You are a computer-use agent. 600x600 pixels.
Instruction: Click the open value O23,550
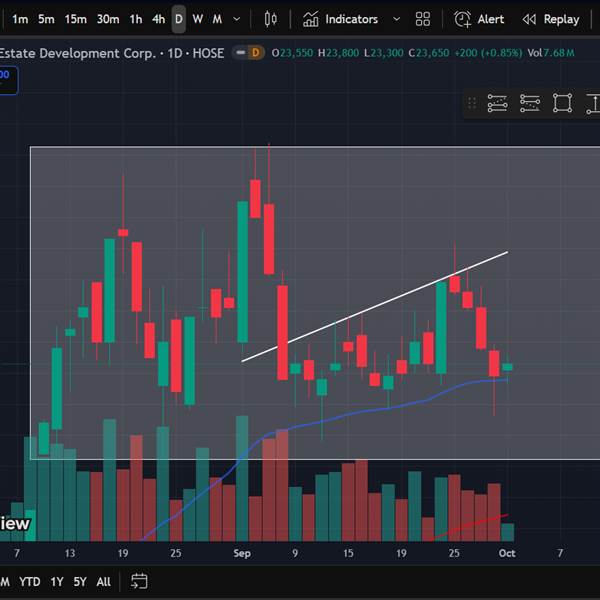[x=292, y=53]
